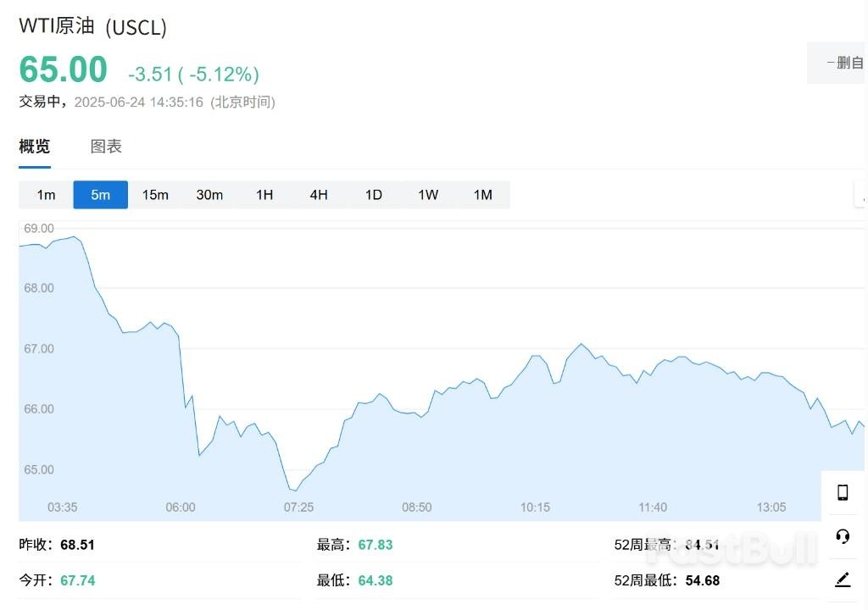Click the 65.00 current price
868x610 pixels.
tap(64, 69)
